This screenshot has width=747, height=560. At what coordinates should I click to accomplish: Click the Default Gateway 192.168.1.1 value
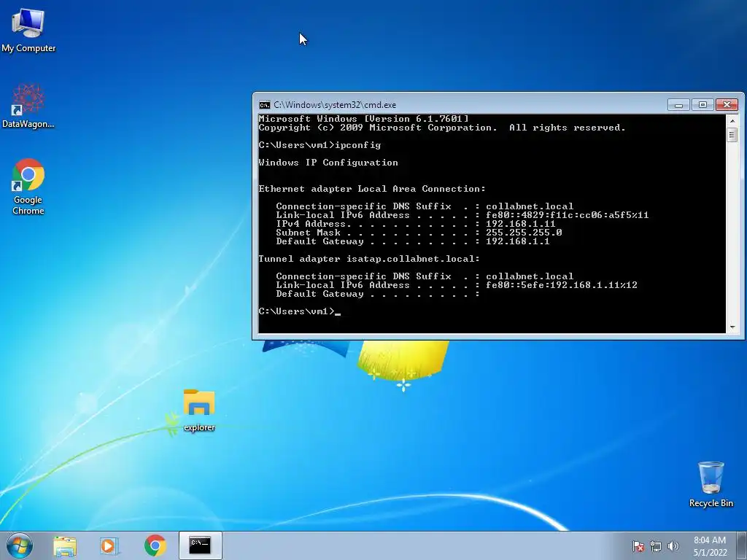point(517,241)
